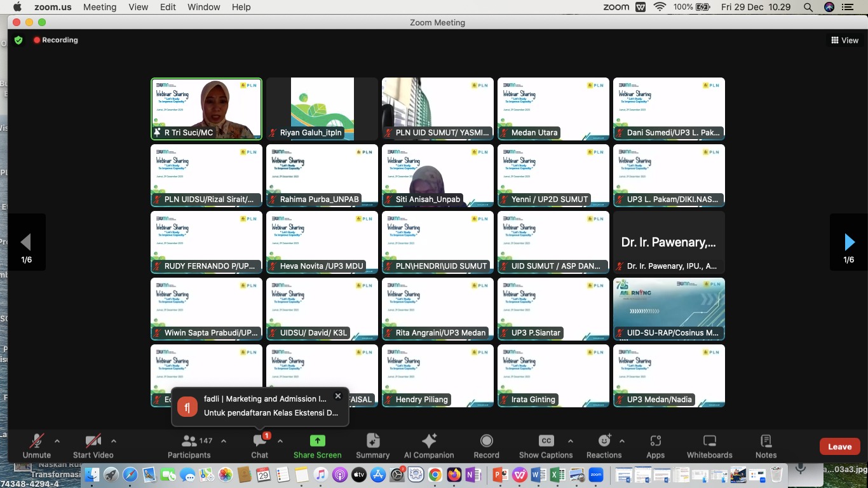Launch AI Companion
This screenshot has width=868, height=488.
pos(429,445)
